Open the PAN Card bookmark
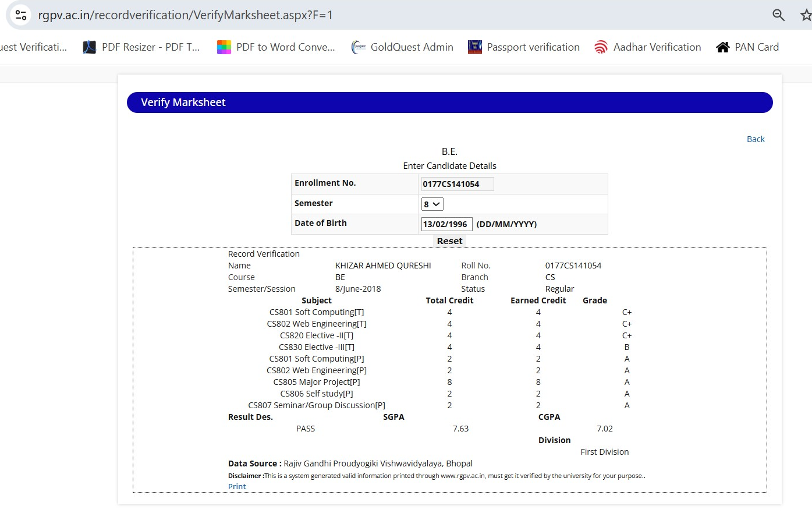812x513 pixels. pos(747,47)
